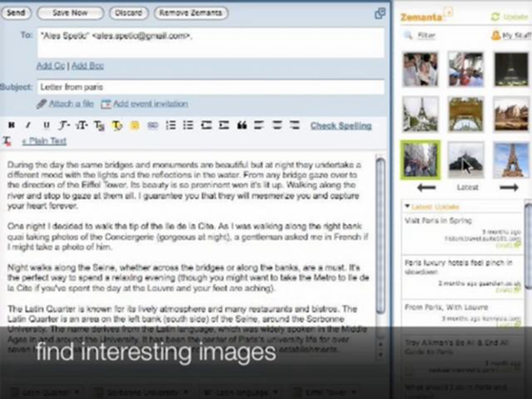532x399 pixels.
Task: Open My Stuff in Zemanta
Action: [511, 36]
